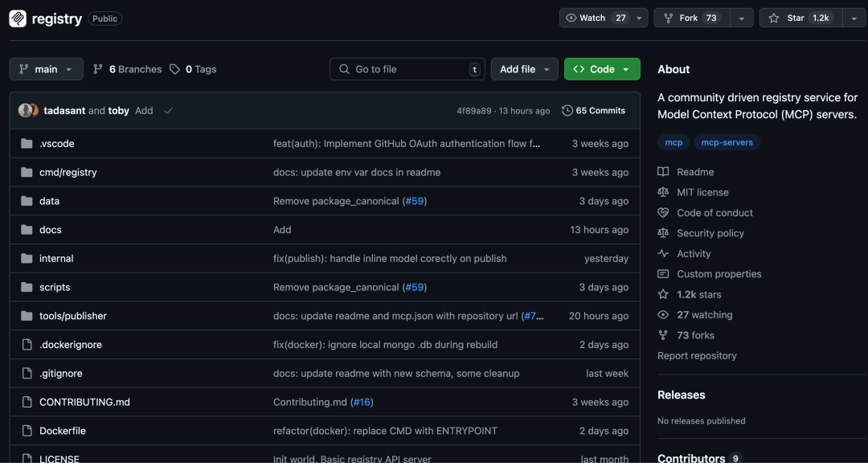Open the toby author profile link
868x463 pixels.
point(118,111)
